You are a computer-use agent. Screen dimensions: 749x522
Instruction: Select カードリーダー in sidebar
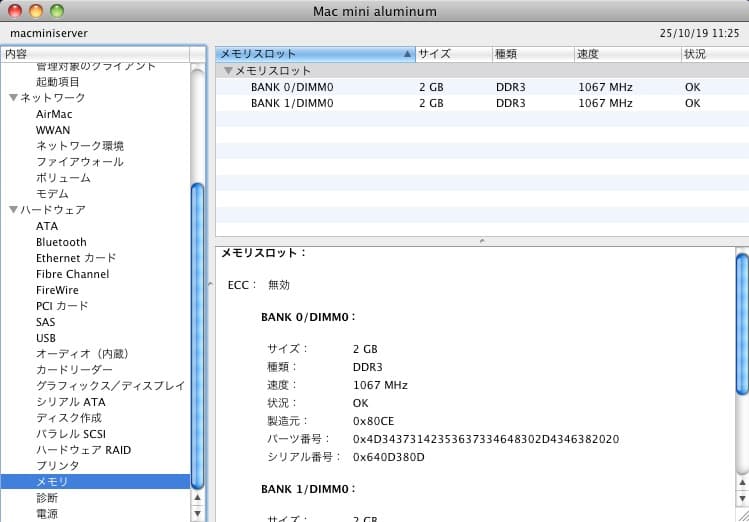74,370
